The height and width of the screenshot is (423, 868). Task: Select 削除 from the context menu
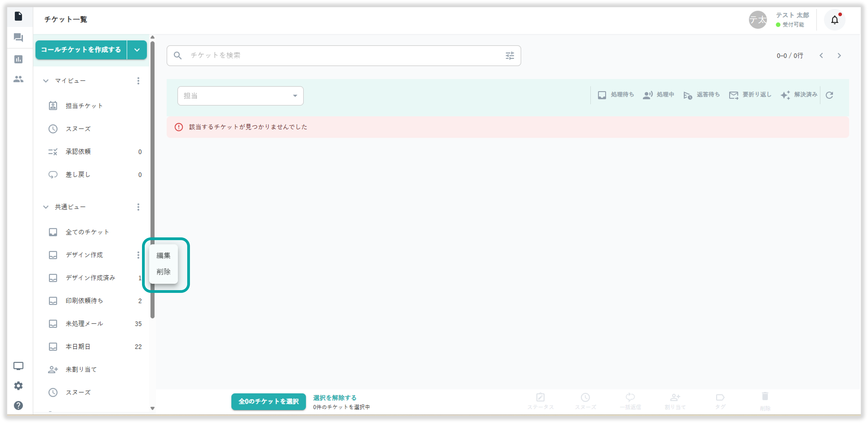(163, 272)
